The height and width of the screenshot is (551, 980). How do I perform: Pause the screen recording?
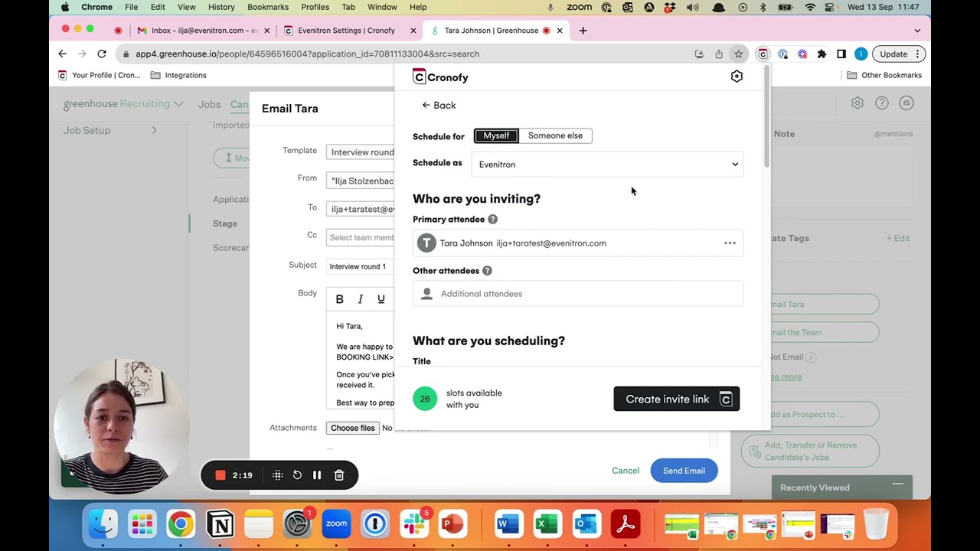[x=317, y=475]
